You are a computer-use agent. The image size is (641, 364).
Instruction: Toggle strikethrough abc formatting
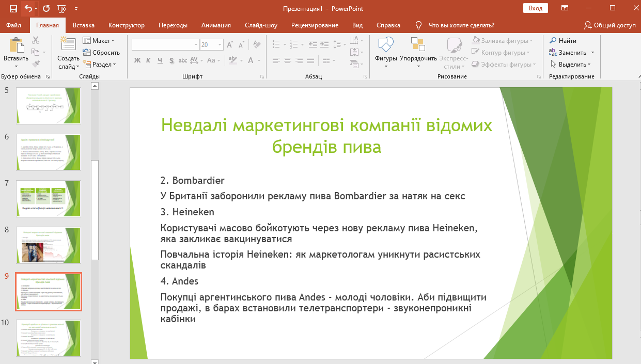pos(183,60)
